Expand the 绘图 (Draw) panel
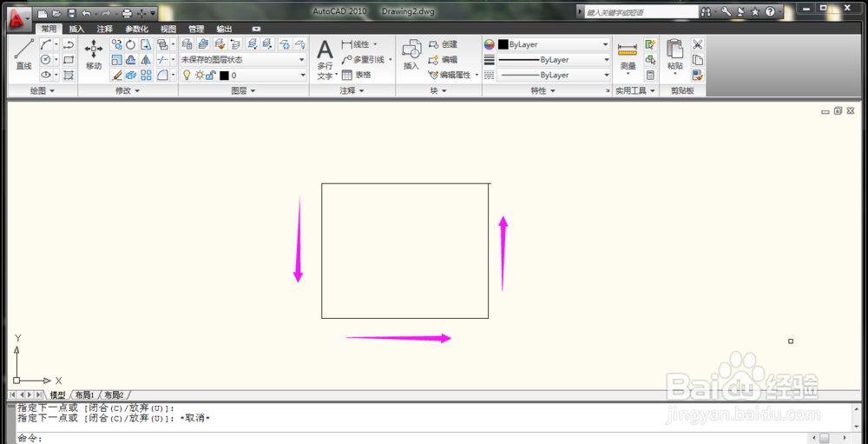The image size is (868, 444). coord(43,91)
